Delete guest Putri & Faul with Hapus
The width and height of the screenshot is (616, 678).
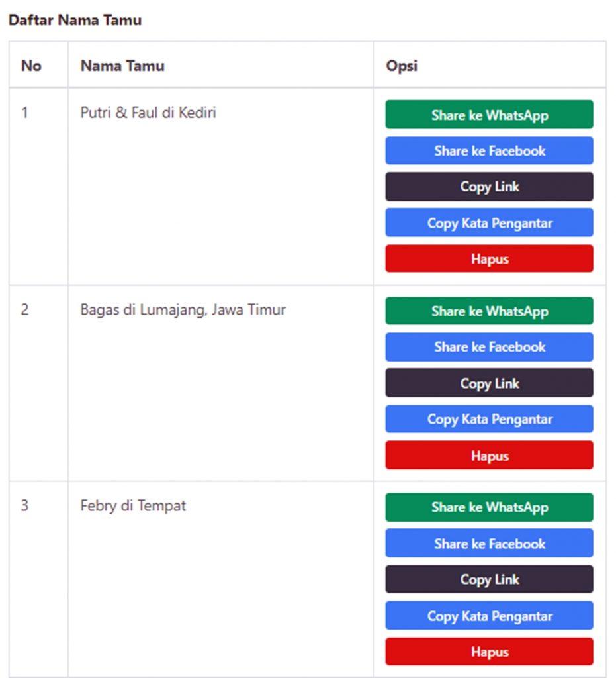[489, 259]
